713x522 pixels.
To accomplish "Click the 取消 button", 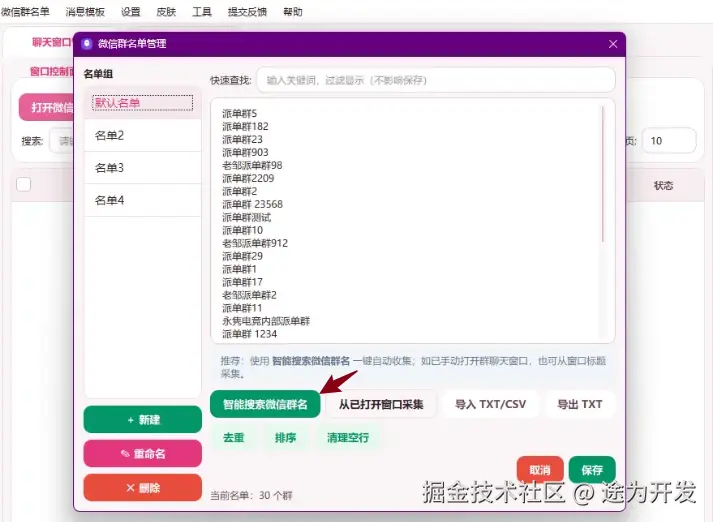I will [540, 470].
